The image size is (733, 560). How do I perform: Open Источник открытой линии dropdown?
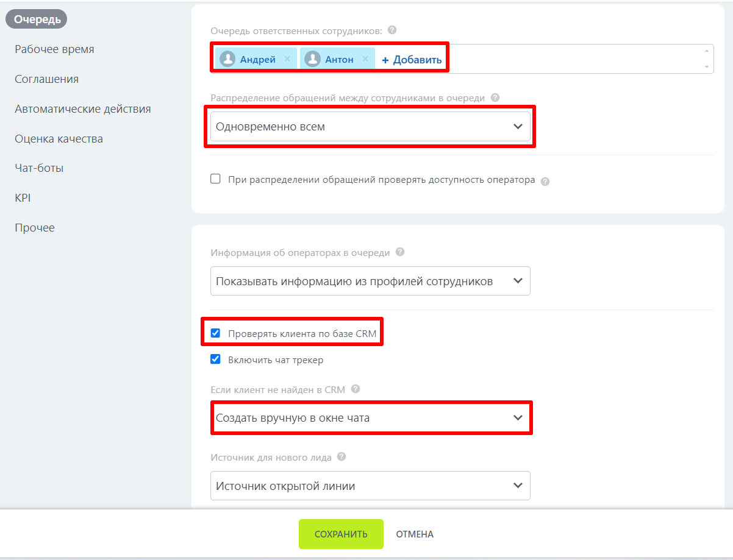370,486
